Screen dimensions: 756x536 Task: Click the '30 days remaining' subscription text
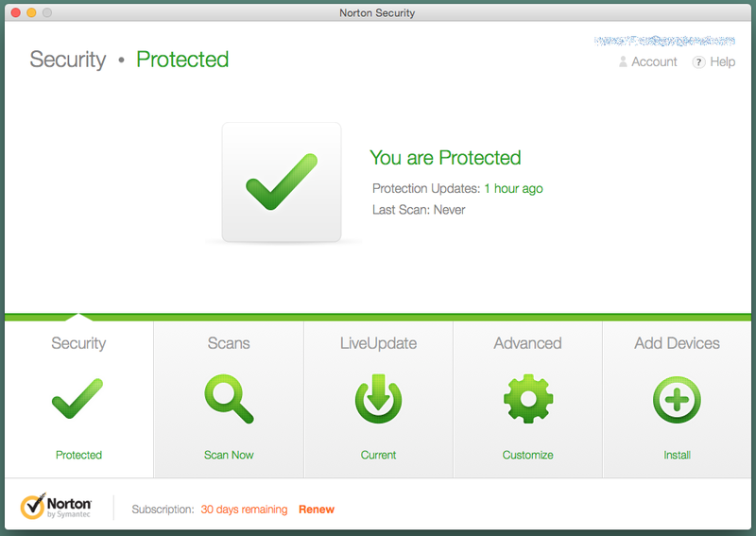244,510
